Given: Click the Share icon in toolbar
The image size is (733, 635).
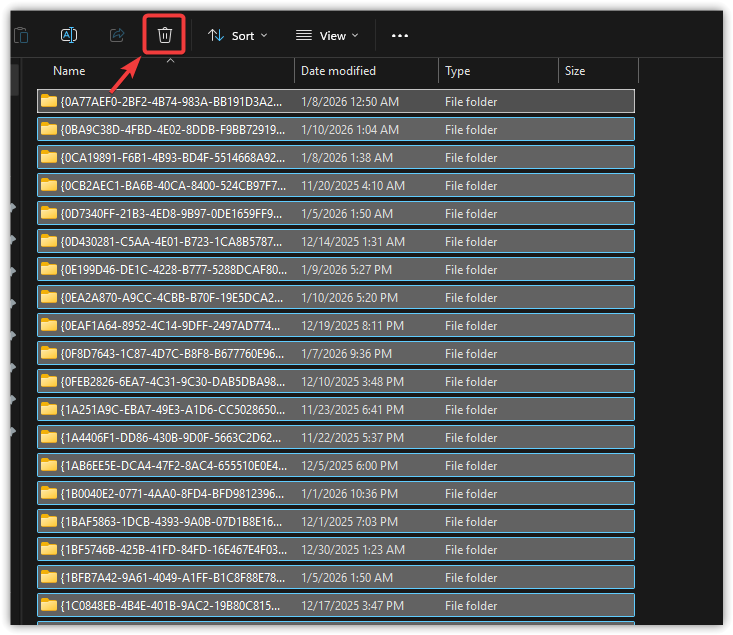Looking at the screenshot, I should 117,35.
